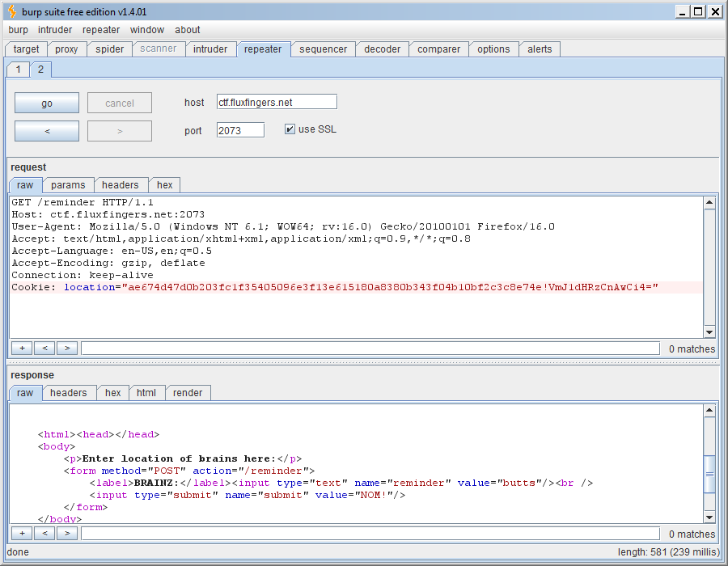Click the Cookie location header line
728x566 pixels.
(335, 287)
